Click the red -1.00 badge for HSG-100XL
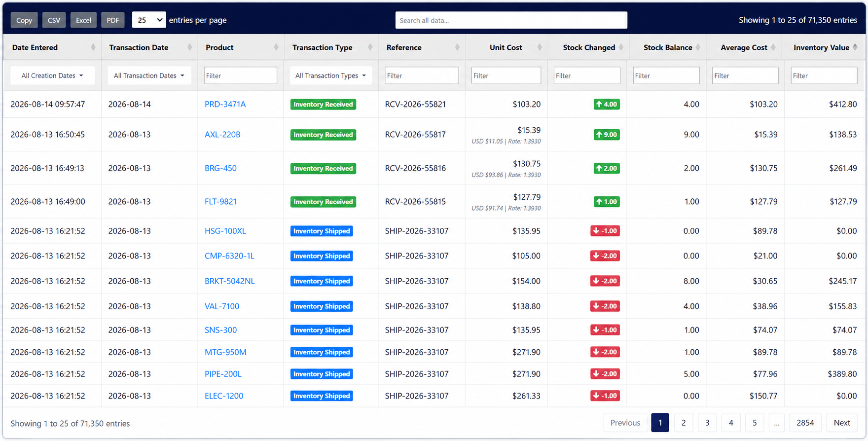This screenshot has width=868, height=441. tap(605, 231)
